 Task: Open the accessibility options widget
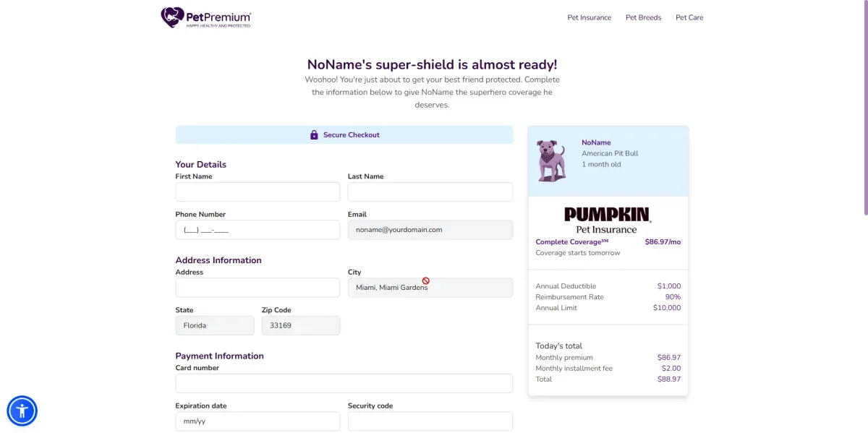click(x=22, y=411)
